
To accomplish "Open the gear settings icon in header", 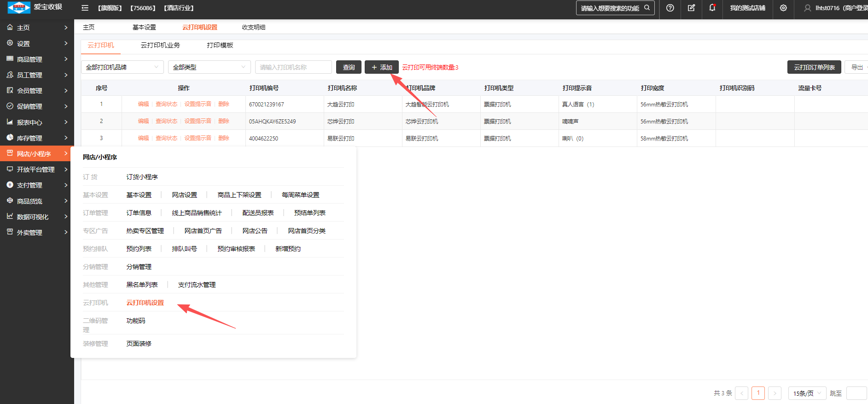I will [783, 8].
